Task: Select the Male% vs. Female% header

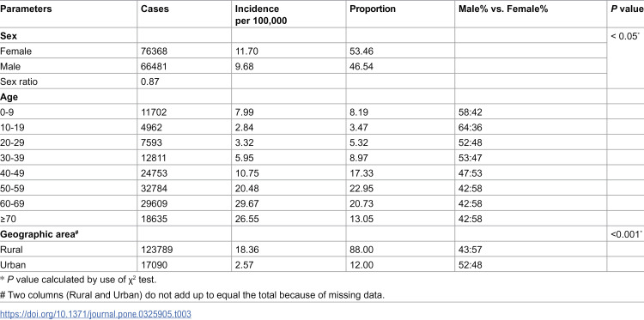Action: 503,9
